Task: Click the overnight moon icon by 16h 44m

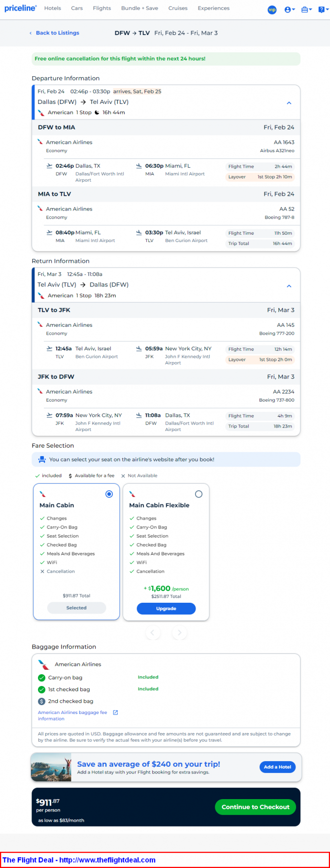Action: pyautogui.click(x=97, y=113)
